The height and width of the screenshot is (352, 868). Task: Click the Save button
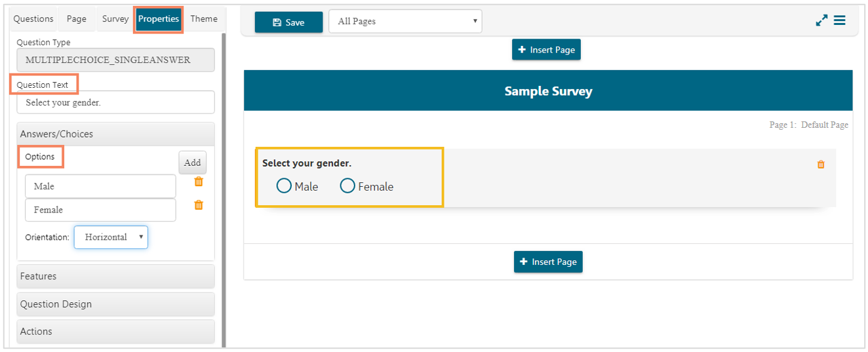288,22
